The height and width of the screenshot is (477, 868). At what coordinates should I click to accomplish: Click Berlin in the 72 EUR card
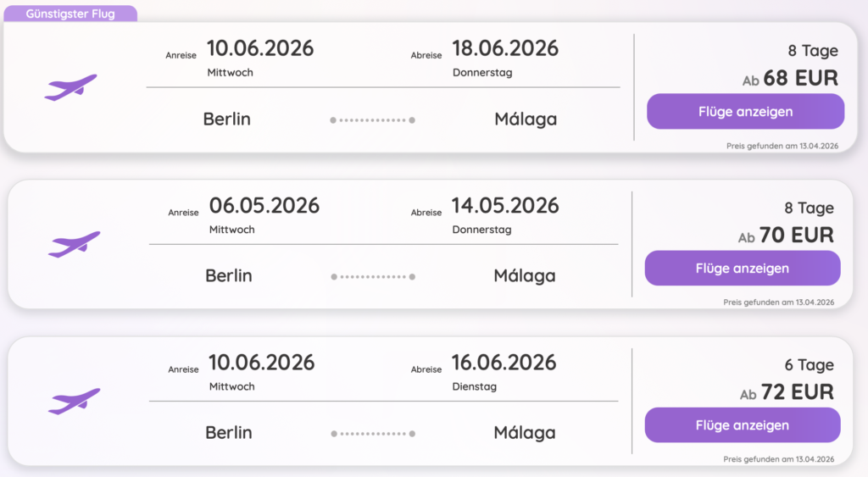point(229,433)
